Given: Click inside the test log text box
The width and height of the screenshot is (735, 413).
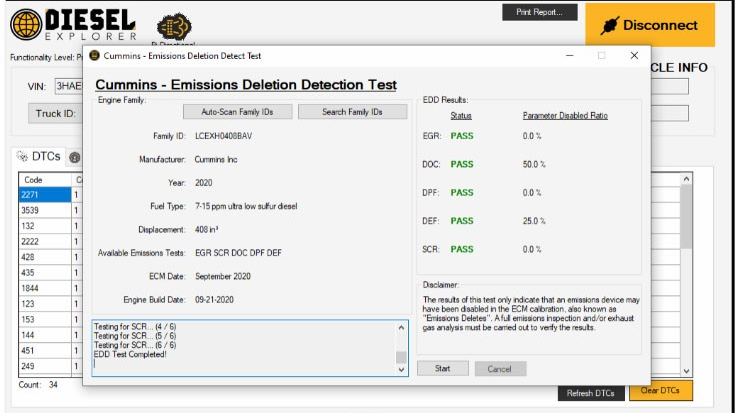Looking at the screenshot, I should click(240, 347).
